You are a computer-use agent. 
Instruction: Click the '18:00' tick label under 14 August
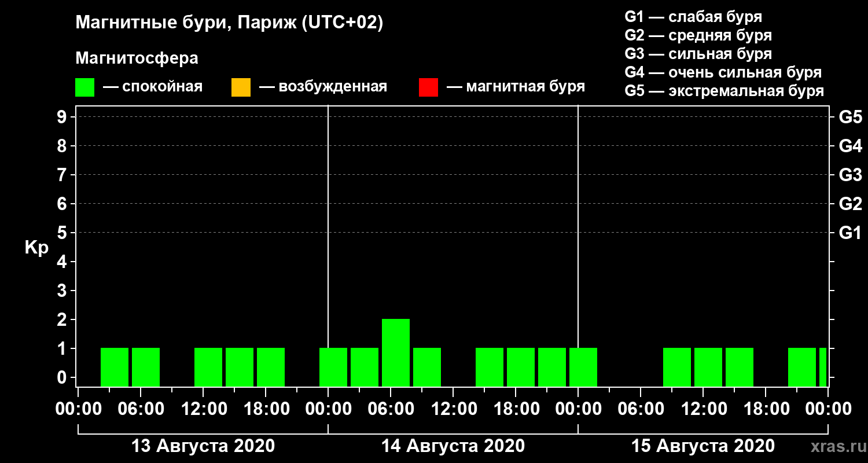coord(516,409)
